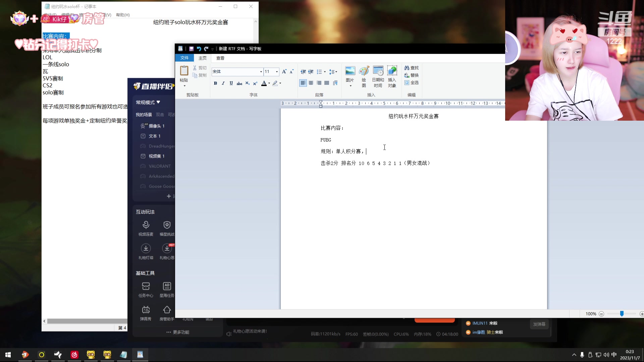The image size is (644, 362).
Task: Open 礼物灯塔 interactive feature
Action: click(146, 252)
